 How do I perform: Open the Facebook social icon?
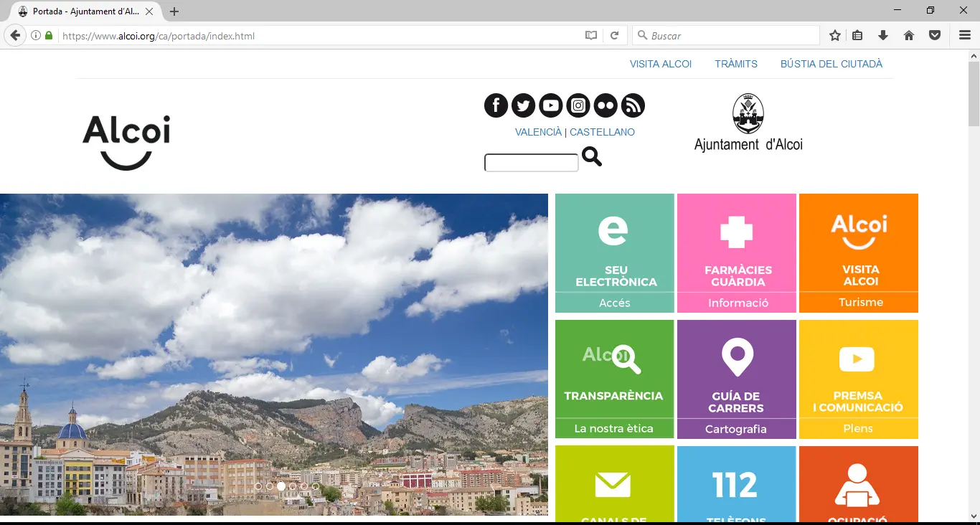click(x=496, y=105)
